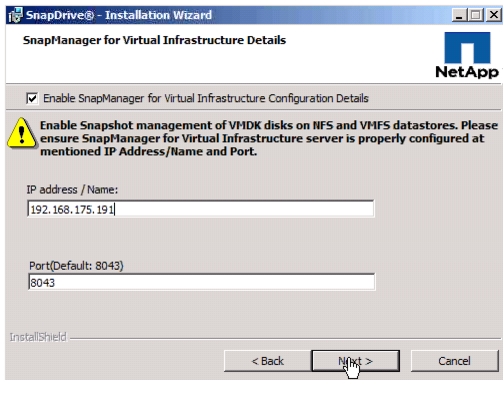This screenshot has width=504, height=408.
Task: Click the NetApp wordmark under the logo
Action: (x=467, y=72)
